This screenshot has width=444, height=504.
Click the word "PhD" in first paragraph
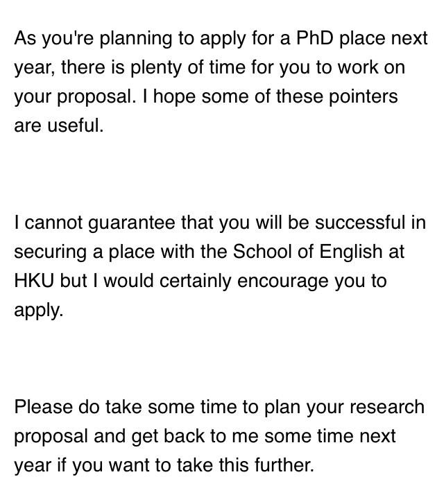tap(315, 37)
